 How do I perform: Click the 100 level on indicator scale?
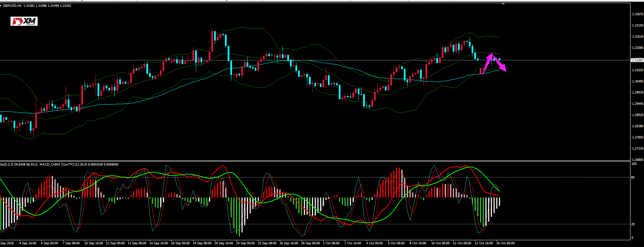(634, 164)
